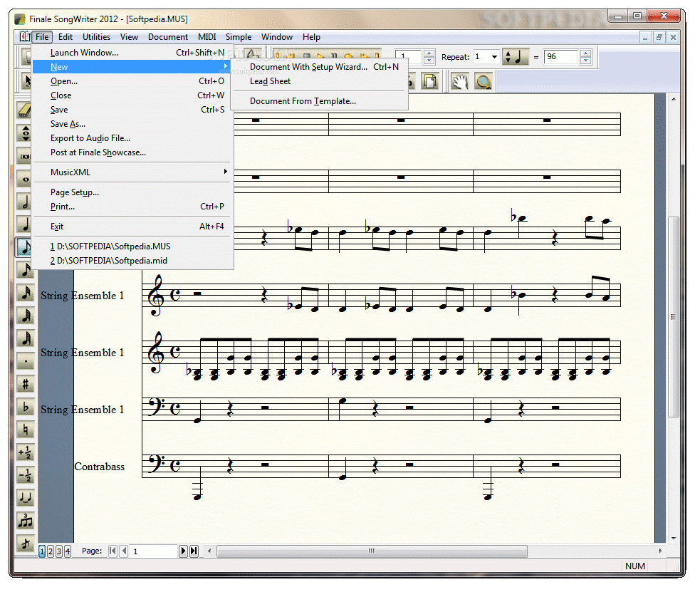Go to the next page button
The image size is (700, 592).
tap(183, 551)
